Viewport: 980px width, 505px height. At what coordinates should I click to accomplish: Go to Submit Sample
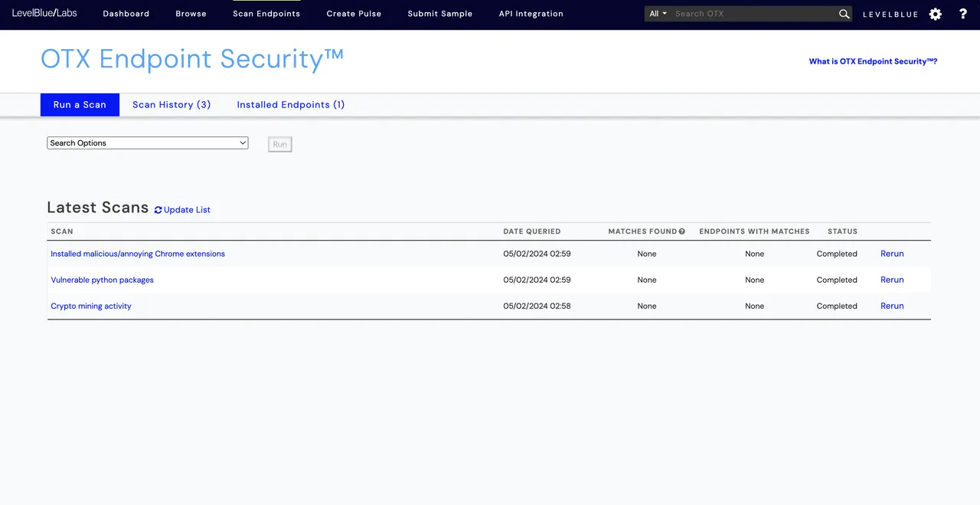pos(439,14)
